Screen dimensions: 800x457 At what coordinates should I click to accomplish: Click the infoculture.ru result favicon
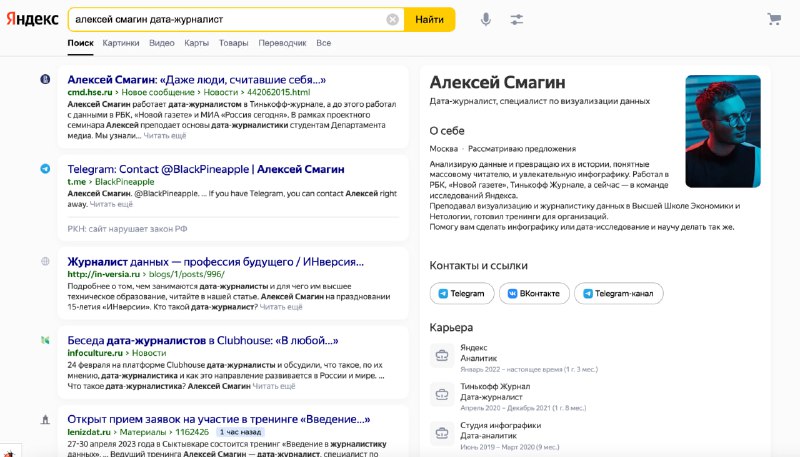tap(45, 340)
